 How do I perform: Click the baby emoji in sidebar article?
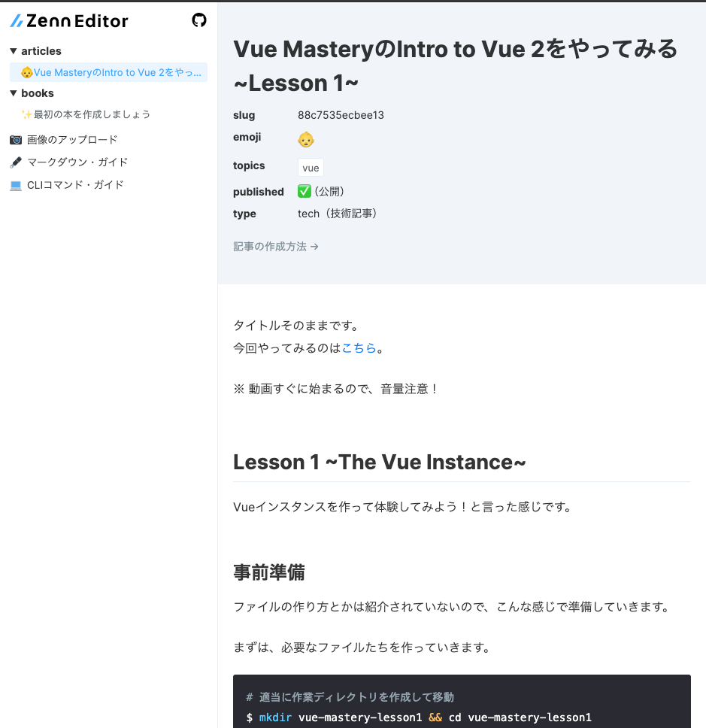pyautogui.click(x=27, y=72)
